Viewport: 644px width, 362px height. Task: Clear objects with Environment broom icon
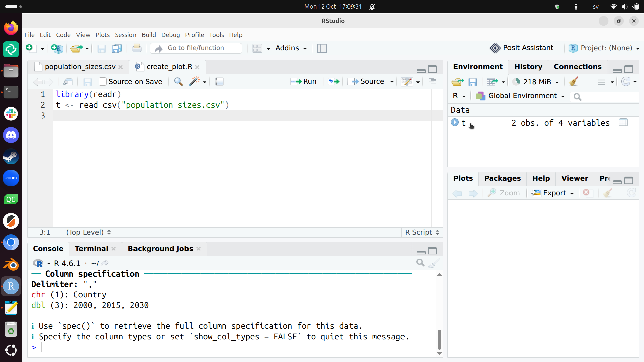click(x=574, y=81)
